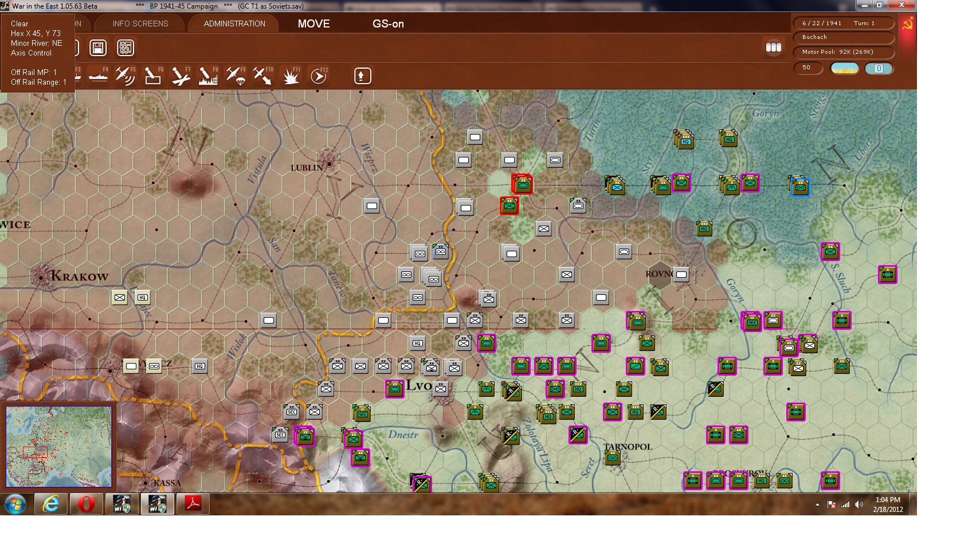Select the F7 bomb airfield mode icon

pos(181,76)
